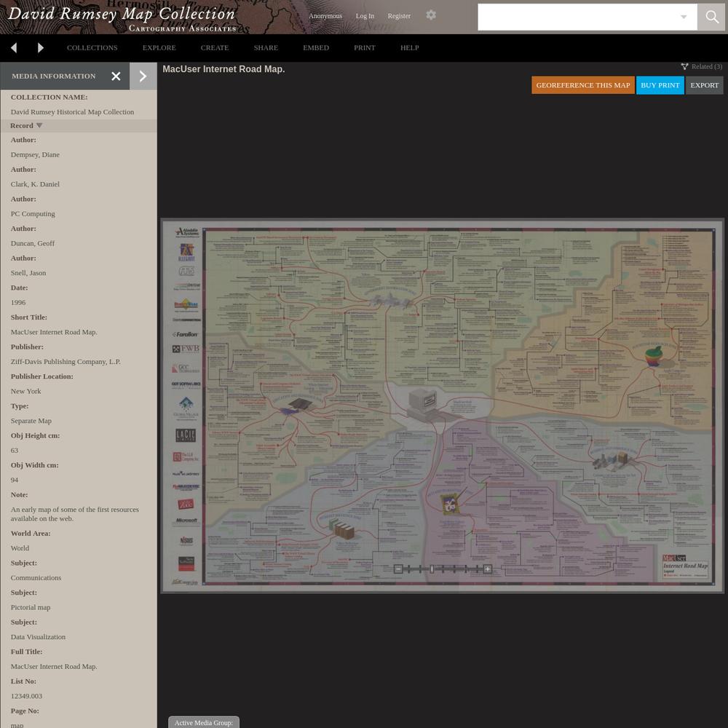Click the Log In link
Screen dimensions: 728x728
tap(365, 16)
